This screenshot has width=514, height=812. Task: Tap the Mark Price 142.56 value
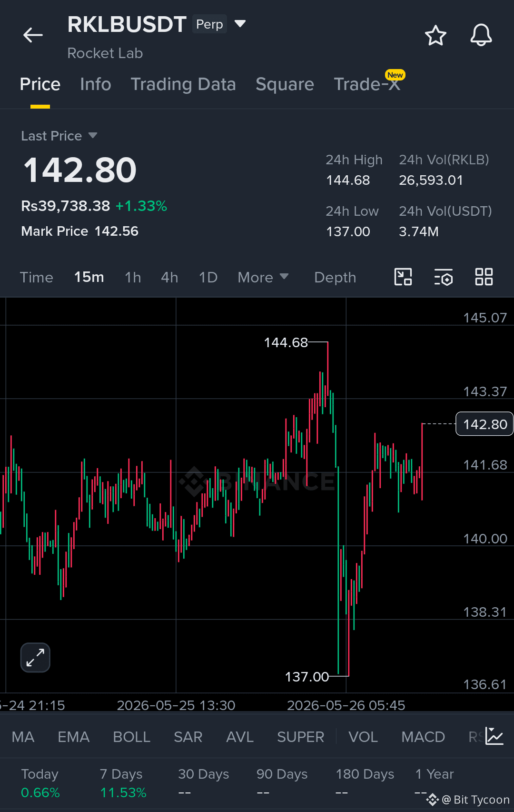point(116,231)
